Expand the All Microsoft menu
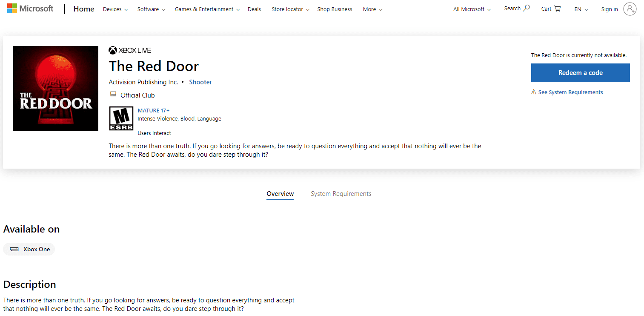 pos(472,9)
